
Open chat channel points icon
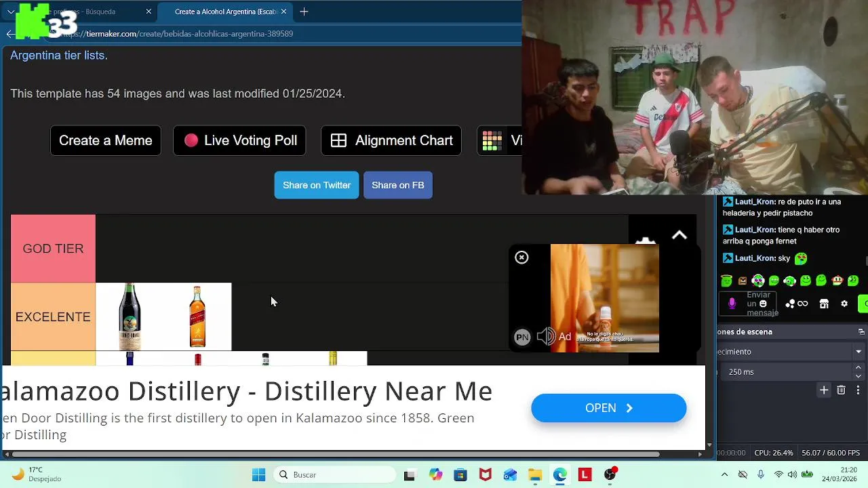coord(790,304)
